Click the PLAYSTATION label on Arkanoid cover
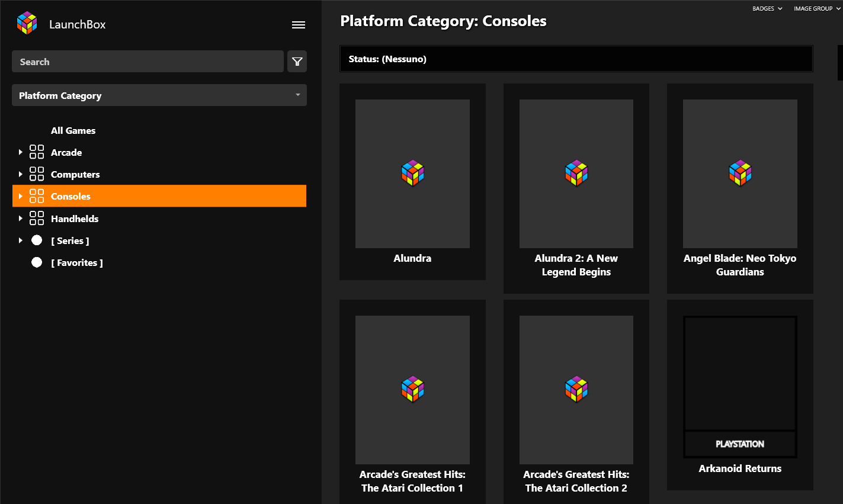843x504 pixels. coord(740,444)
